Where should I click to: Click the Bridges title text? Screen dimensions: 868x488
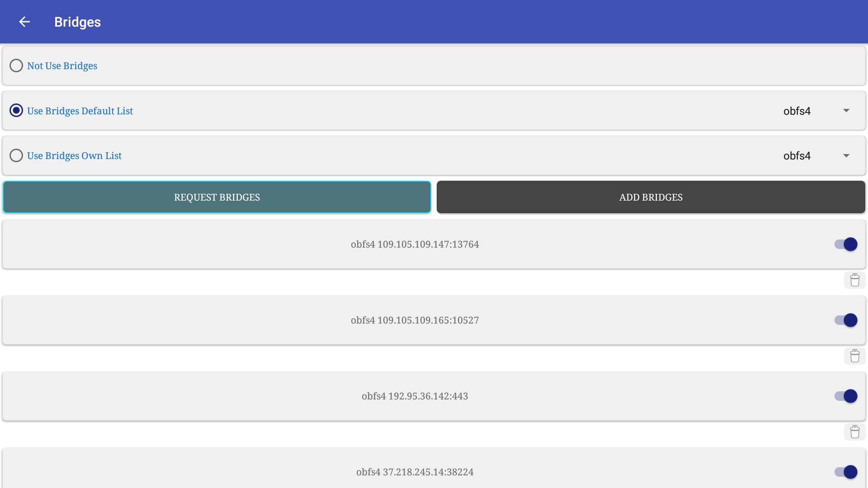point(77,22)
